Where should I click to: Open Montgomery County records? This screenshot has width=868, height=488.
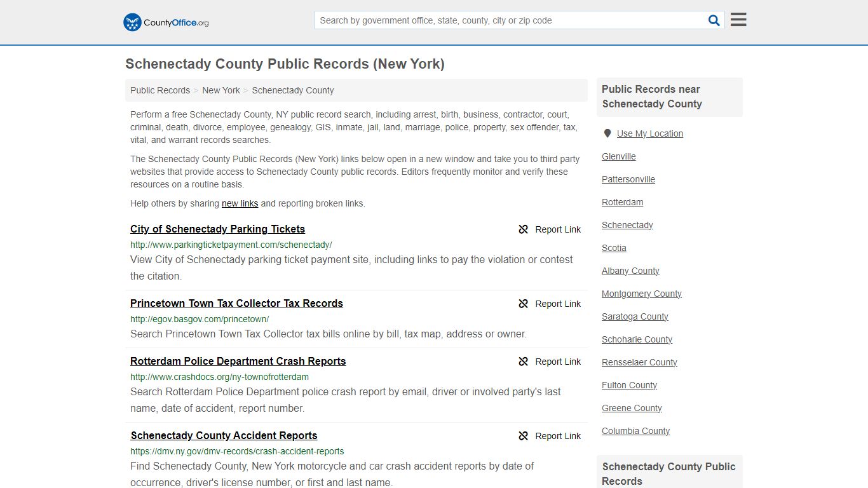point(642,294)
